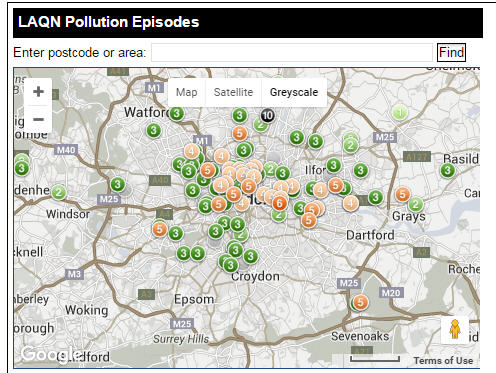The height and width of the screenshot is (373, 496).
Task: Click the green 3 marker left of M25 label near Windsor
Action: [x=117, y=184]
